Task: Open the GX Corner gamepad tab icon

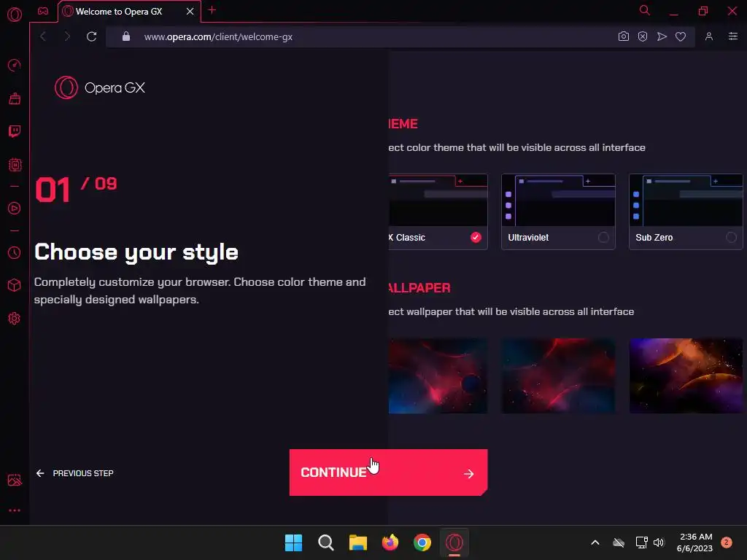Action: 43,11
